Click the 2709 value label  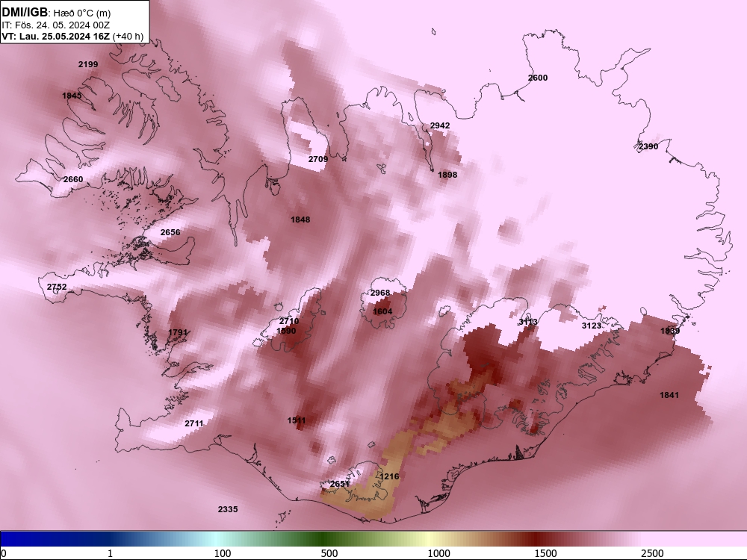click(x=317, y=159)
